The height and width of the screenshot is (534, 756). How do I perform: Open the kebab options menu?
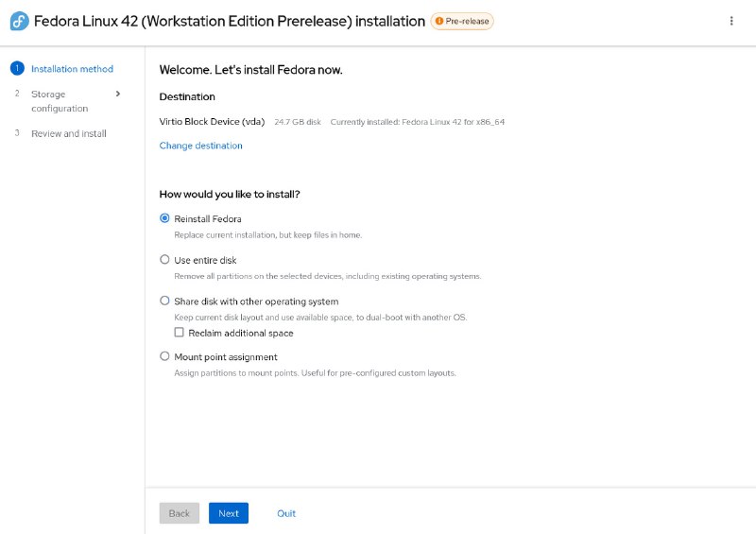pyautogui.click(x=731, y=21)
